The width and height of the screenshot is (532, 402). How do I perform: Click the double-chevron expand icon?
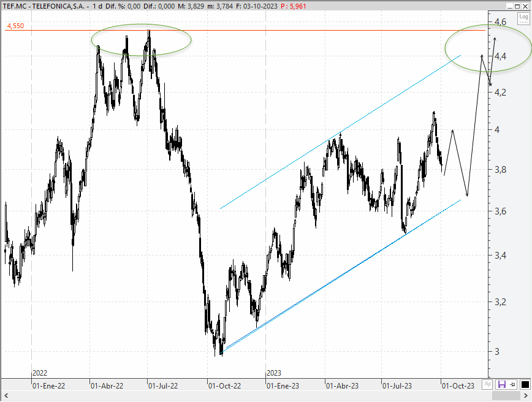coord(487,385)
